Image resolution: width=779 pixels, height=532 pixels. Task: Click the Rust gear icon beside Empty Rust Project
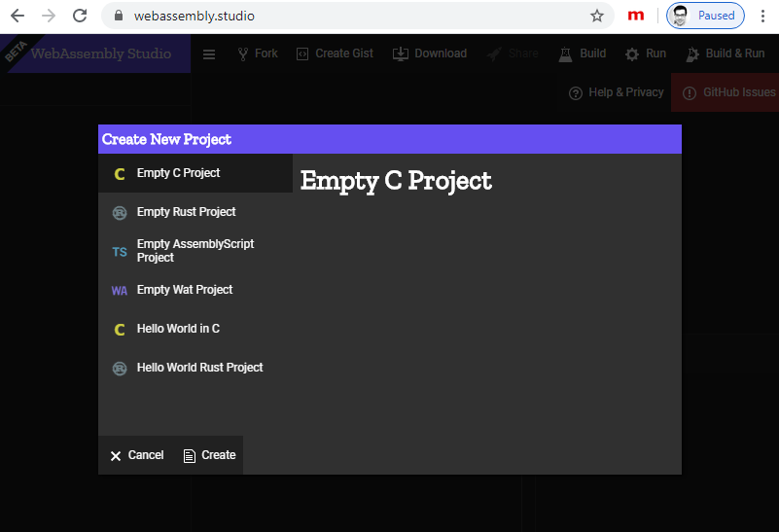pyautogui.click(x=120, y=213)
